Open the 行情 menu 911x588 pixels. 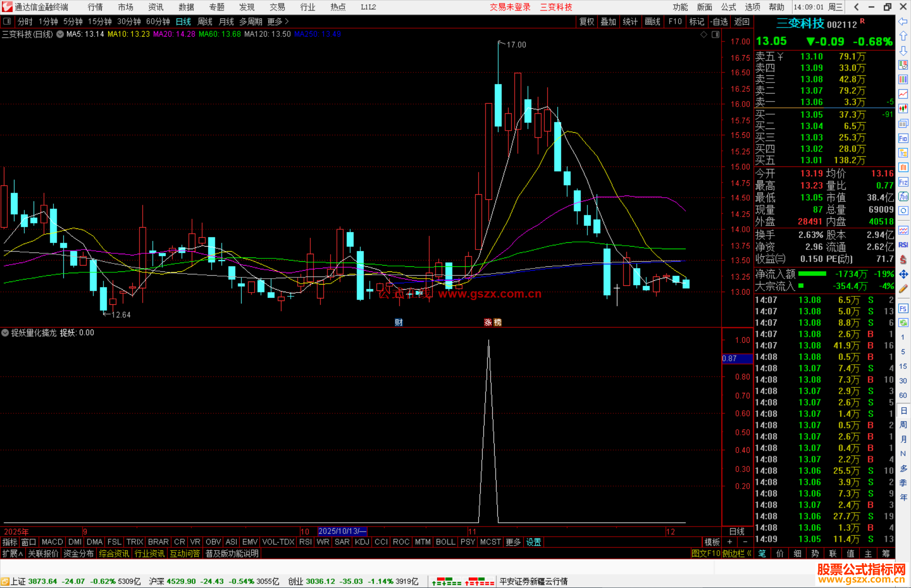coord(95,7)
